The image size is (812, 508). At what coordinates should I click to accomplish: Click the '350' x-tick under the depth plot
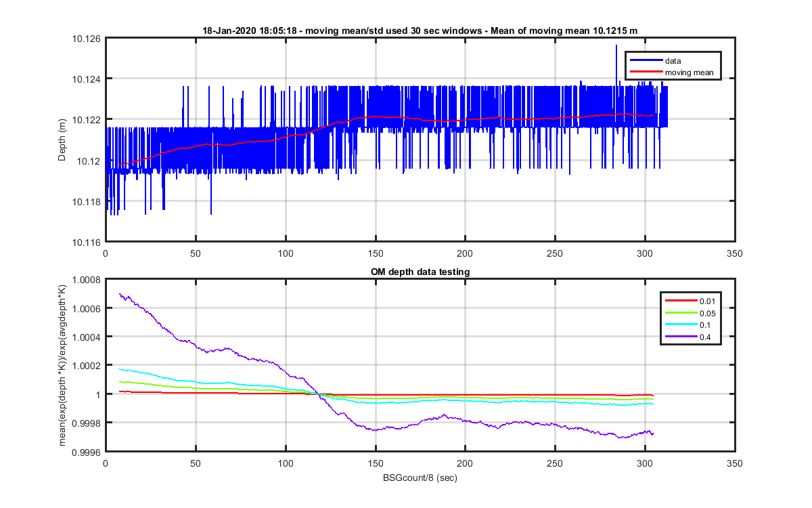tap(735, 253)
